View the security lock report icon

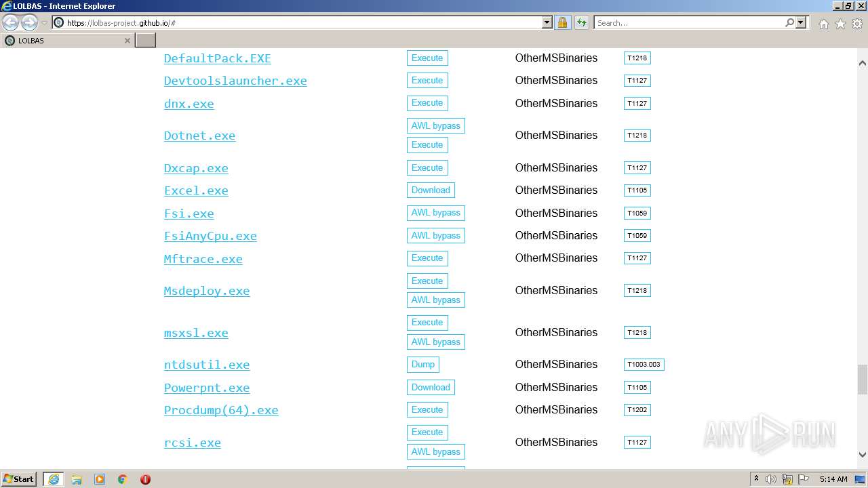coord(562,22)
